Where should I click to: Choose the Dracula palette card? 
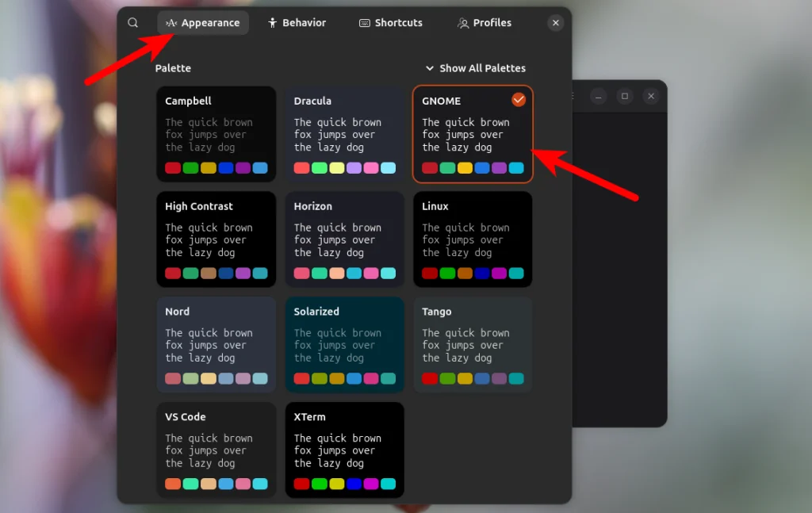pyautogui.click(x=345, y=134)
